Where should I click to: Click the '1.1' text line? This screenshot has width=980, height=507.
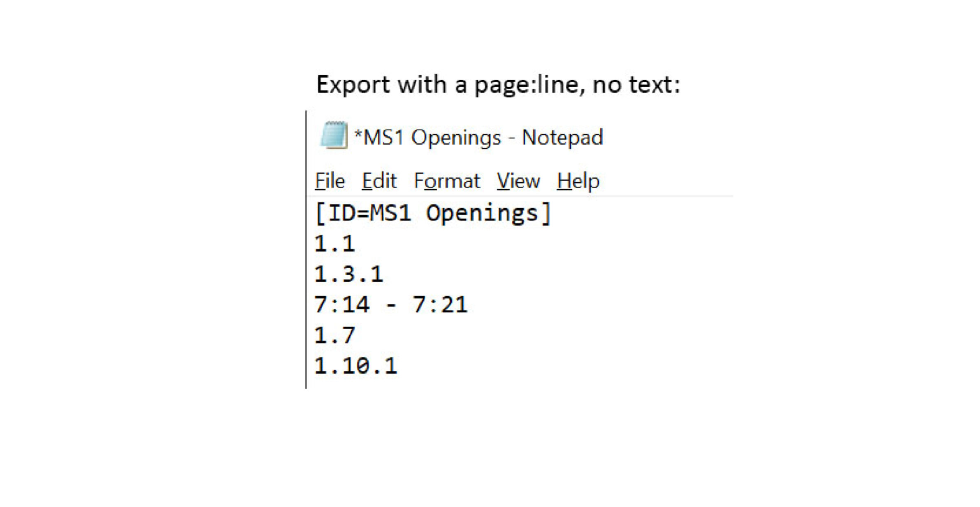pos(334,244)
